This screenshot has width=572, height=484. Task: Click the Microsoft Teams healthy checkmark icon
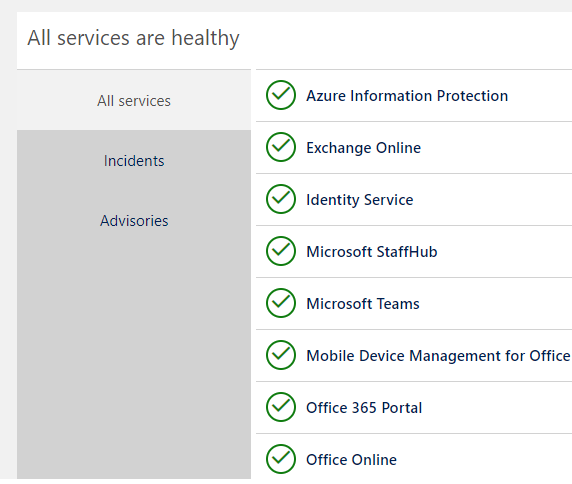click(281, 303)
